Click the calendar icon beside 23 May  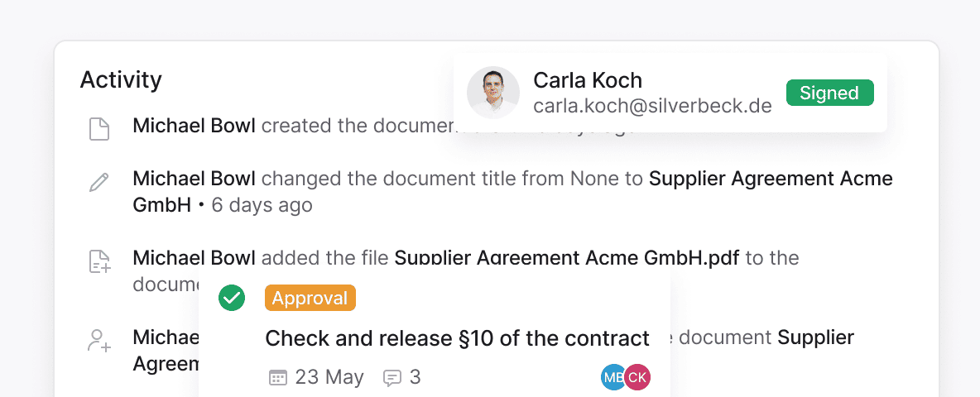[x=278, y=378]
